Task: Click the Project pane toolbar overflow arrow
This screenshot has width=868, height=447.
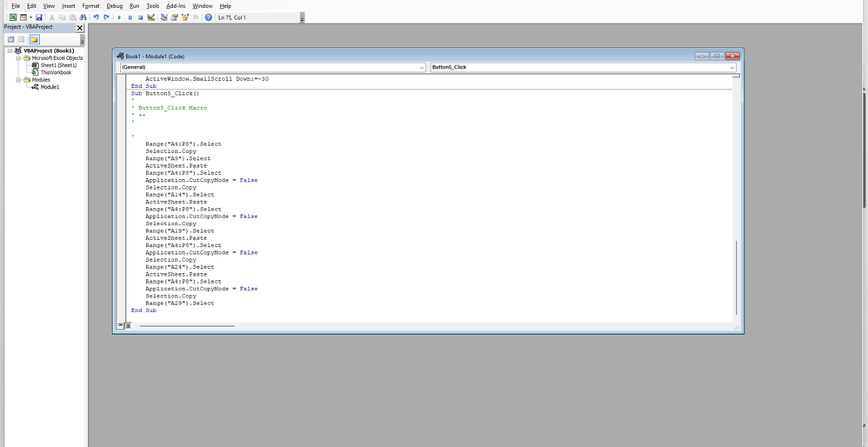Action: coord(83,40)
